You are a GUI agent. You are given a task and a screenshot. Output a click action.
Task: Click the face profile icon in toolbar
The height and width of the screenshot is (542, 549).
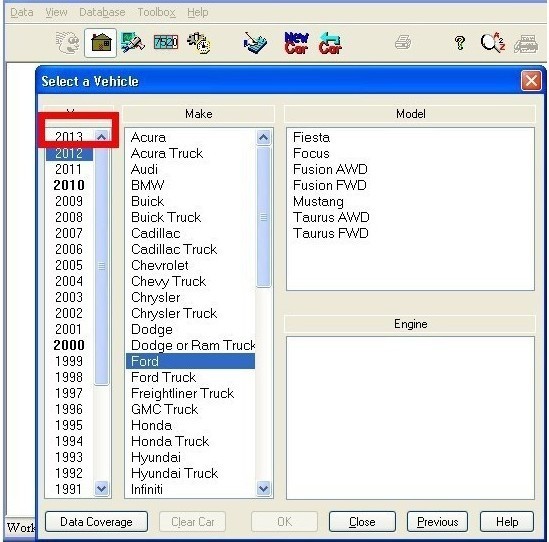tap(68, 43)
